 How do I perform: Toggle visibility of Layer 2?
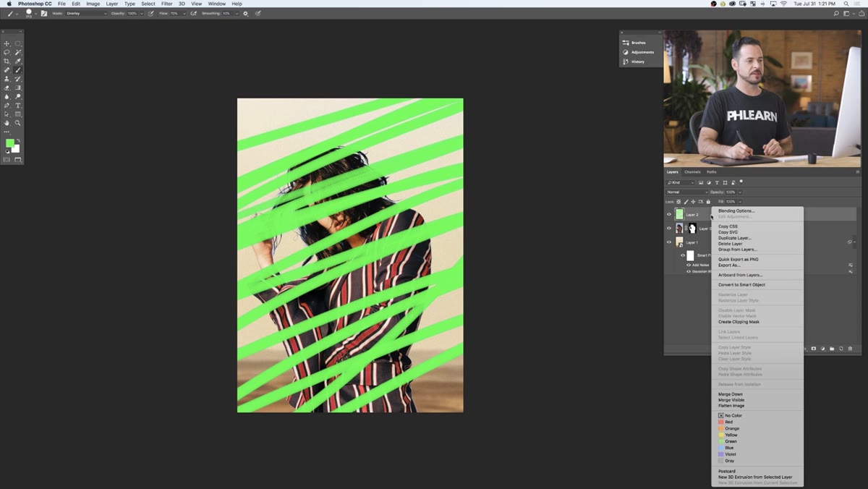click(668, 214)
